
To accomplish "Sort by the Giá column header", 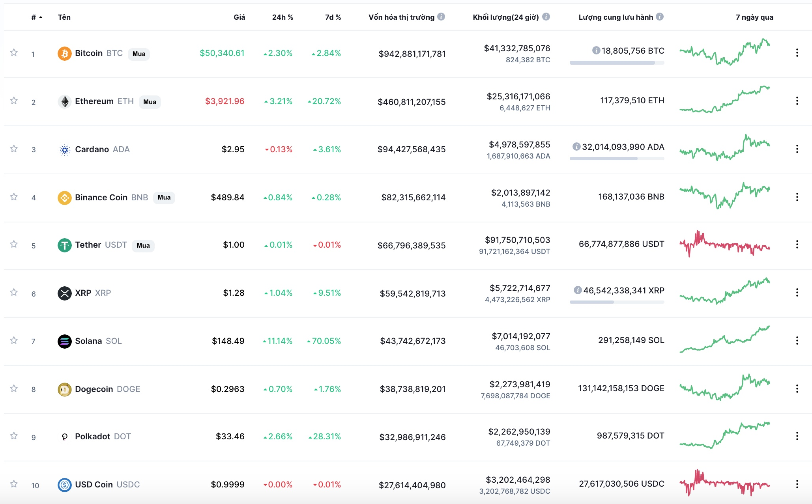I will [239, 17].
